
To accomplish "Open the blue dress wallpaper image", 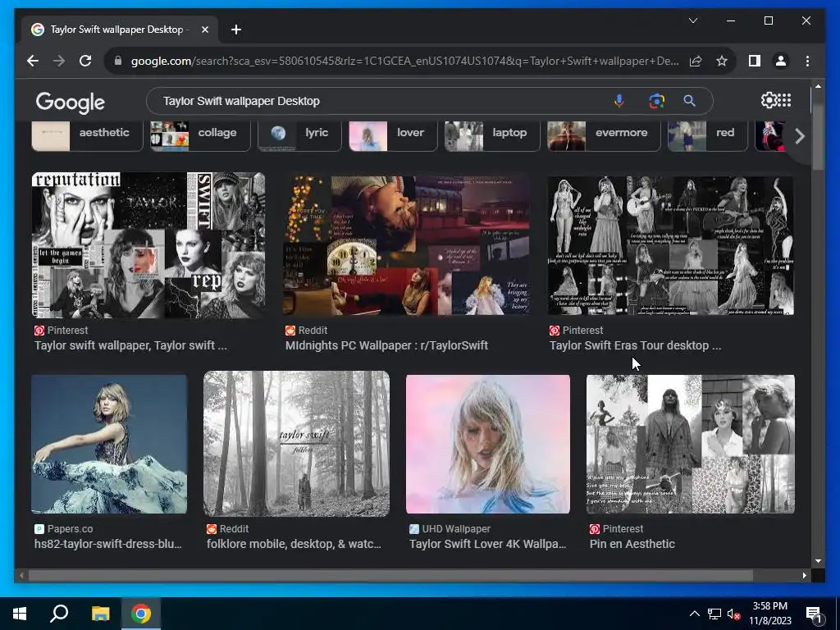I will click(109, 444).
